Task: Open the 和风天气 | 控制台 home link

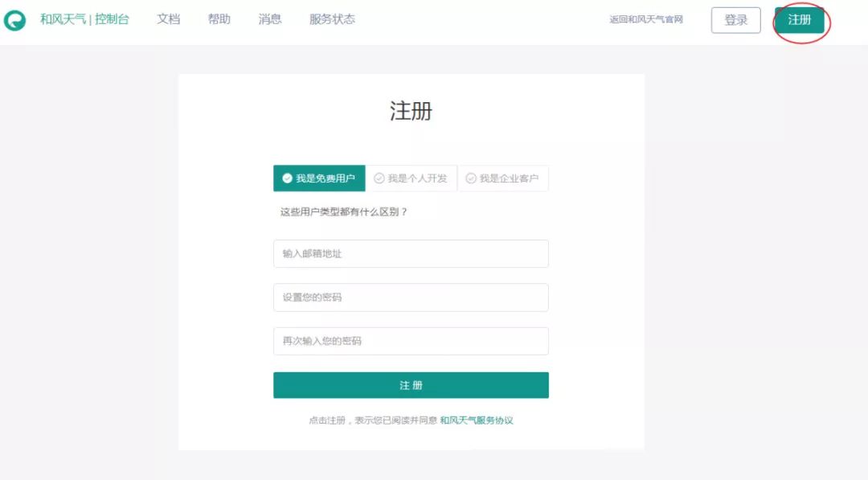Action: [84, 19]
